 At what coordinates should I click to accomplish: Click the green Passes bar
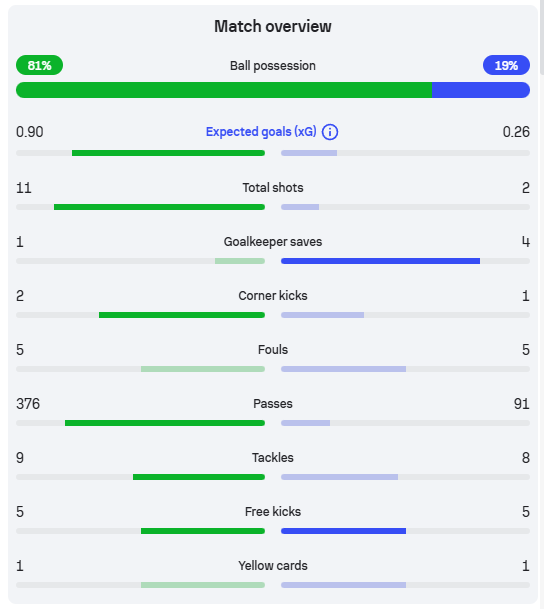tap(165, 423)
